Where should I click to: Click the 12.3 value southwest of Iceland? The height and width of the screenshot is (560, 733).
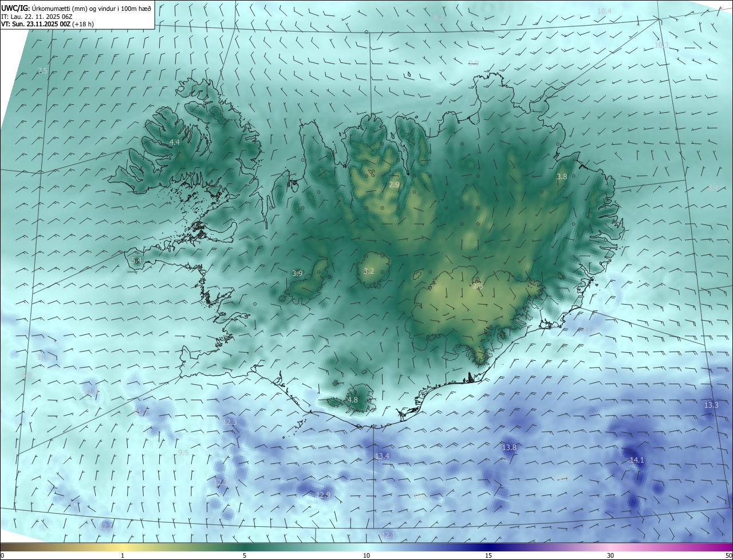(x=230, y=423)
